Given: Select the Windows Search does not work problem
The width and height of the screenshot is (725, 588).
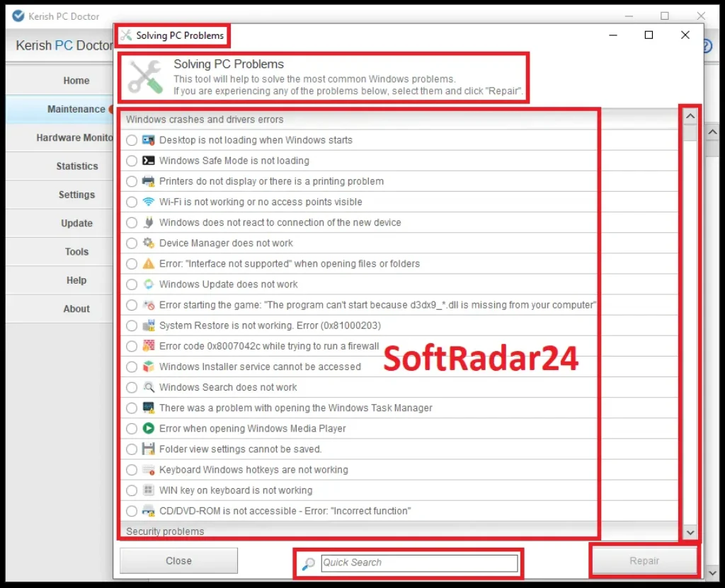Looking at the screenshot, I should coord(131,387).
